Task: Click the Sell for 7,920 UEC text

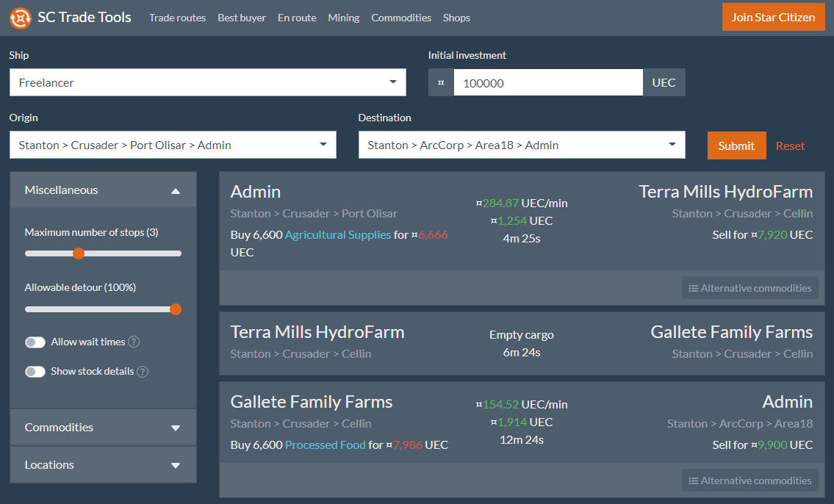Action: coord(762,234)
